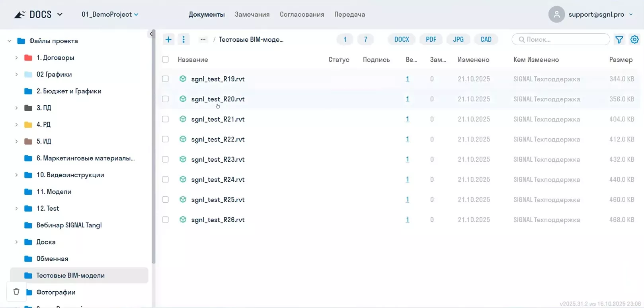Click the plus icon to add a document
This screenshot has width=644, height=308.
point(168,39)
